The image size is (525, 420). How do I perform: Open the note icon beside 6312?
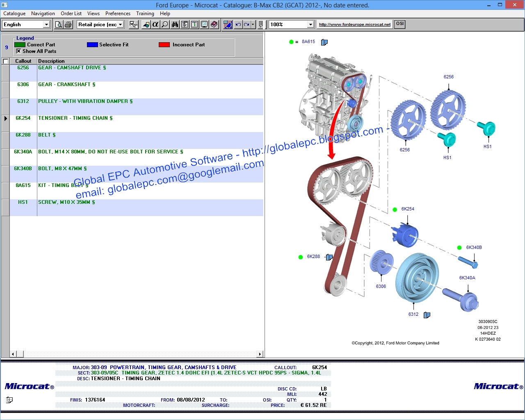click(427, 315)
